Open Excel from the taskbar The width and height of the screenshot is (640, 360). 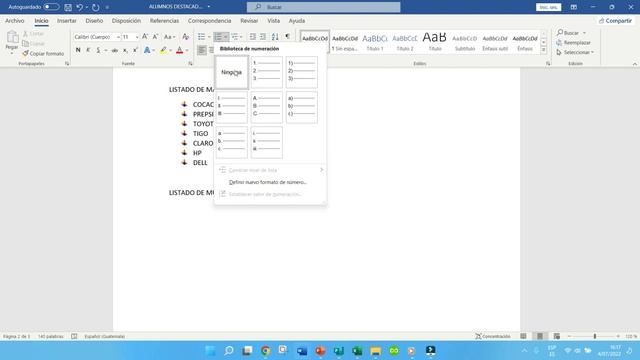357,351
